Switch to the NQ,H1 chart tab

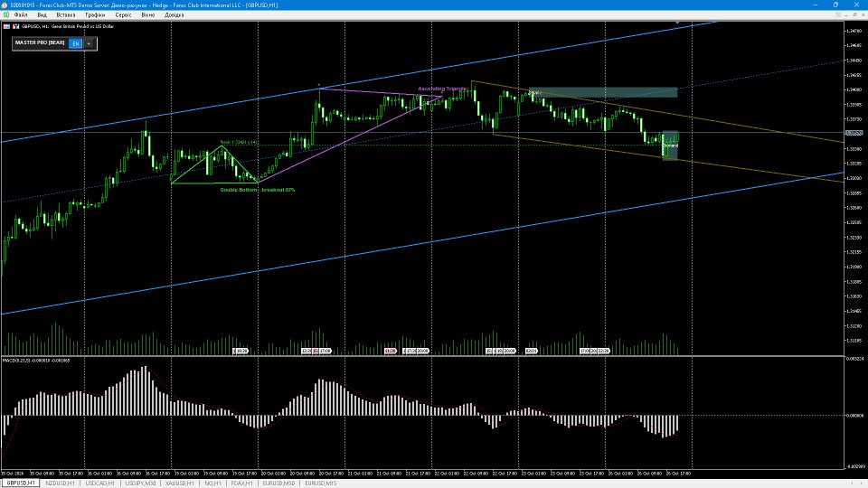[212, 483]
